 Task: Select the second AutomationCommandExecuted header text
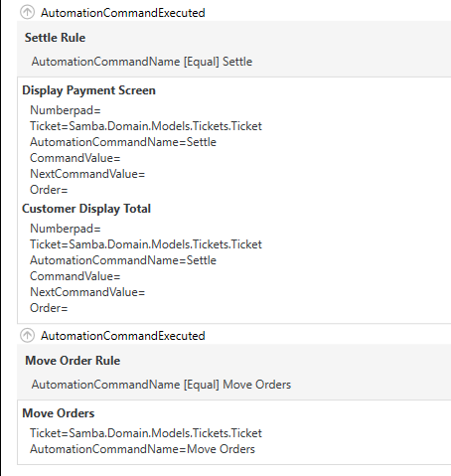click(123, 336)
